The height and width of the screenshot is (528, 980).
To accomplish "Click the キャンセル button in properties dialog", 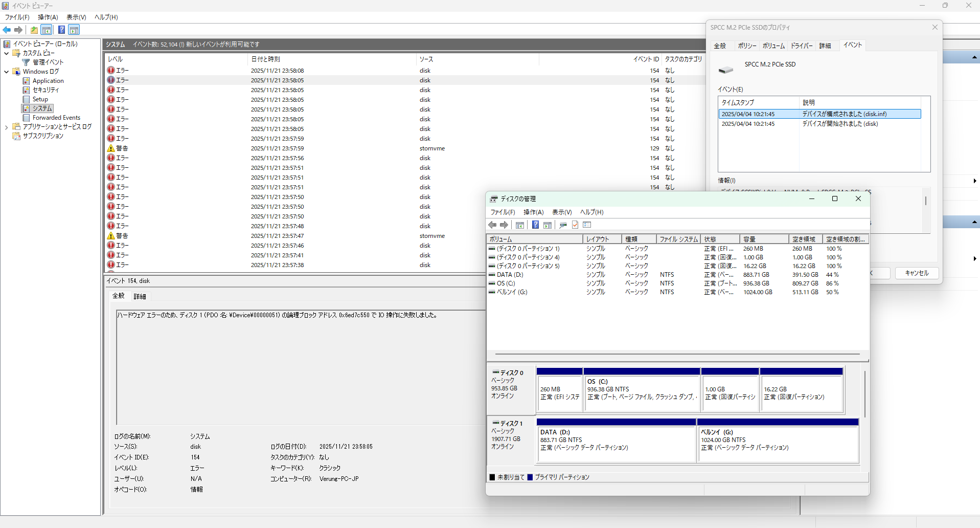I will click(x=917, y=273).
